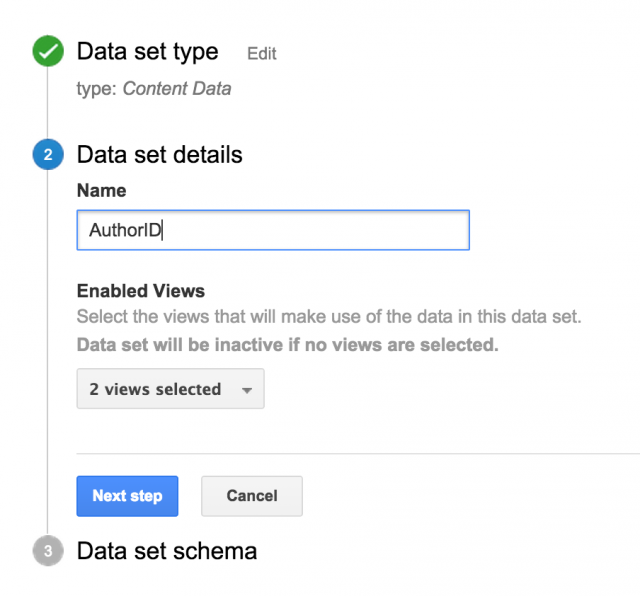The image size is (640, 596).
Task: Open the 2 views selected dropdown
Action: pos(171,389)
